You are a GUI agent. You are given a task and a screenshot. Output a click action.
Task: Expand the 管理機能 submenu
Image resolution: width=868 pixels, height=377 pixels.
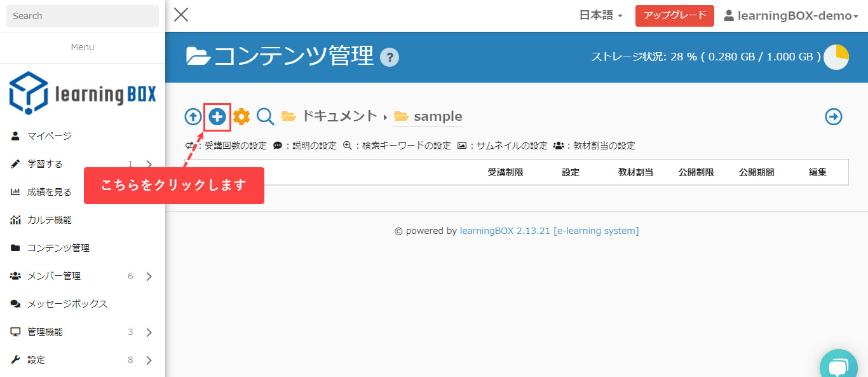click(149, 332)
